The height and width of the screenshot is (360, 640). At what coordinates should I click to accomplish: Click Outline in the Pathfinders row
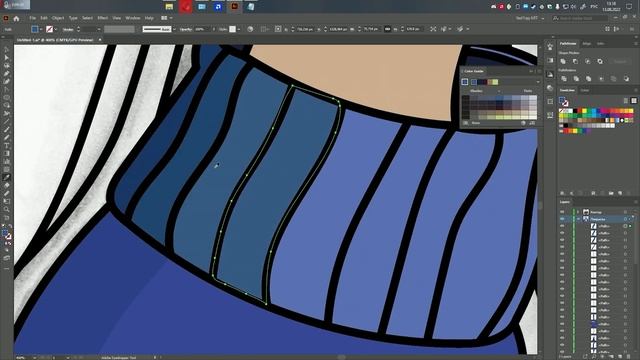(x=613, y=78)
